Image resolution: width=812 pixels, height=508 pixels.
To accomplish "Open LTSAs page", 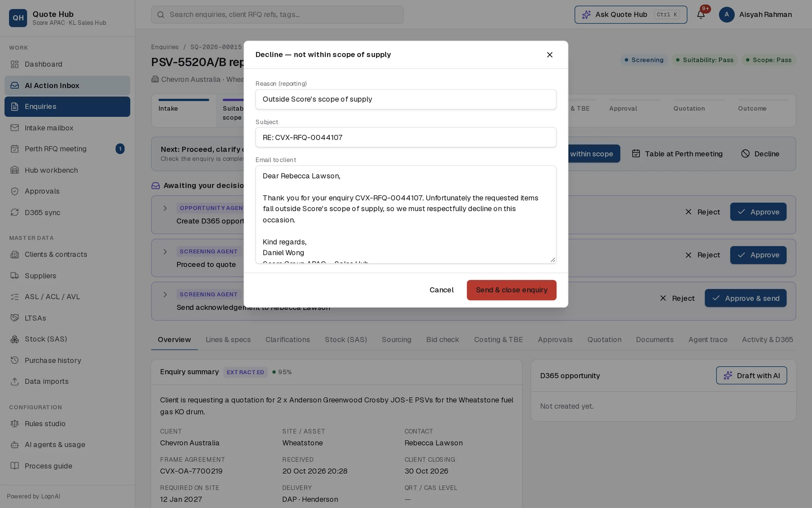I will [67, 318].
